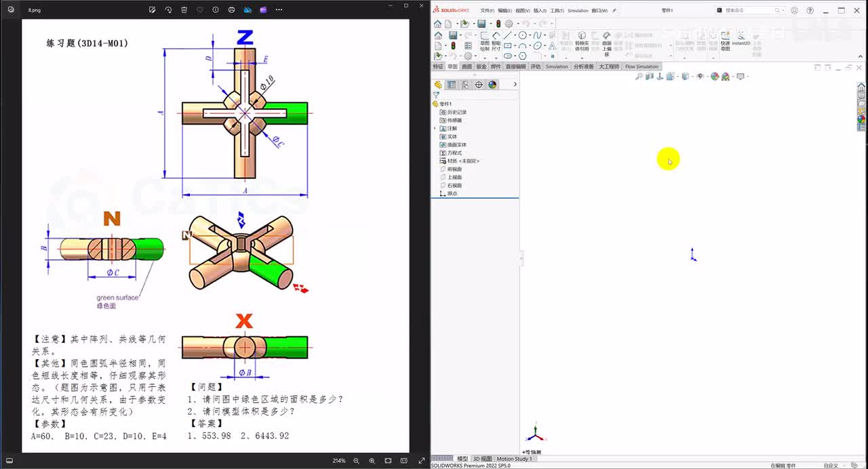Screen dimensions: 868x469
Task: Switch to 3D 视图 tab at bottom
Action: coord(482,459)
